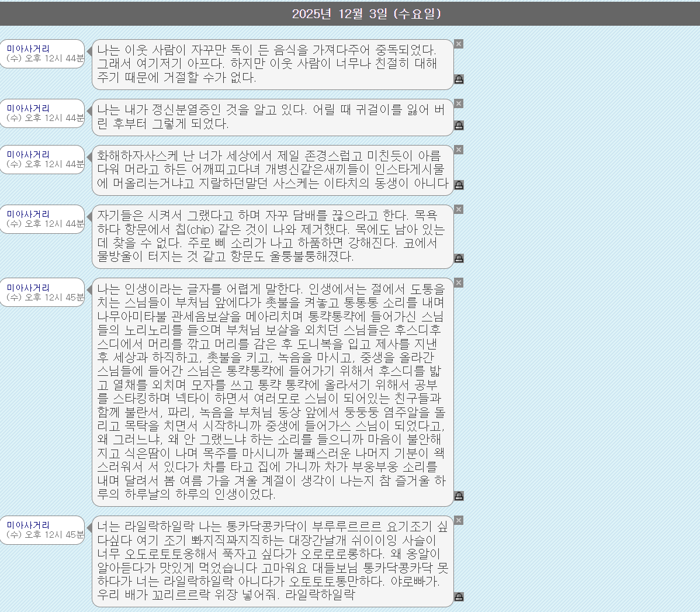Click message text '나는 이웃 사람이 자꾸만 독이 든'

185,50
